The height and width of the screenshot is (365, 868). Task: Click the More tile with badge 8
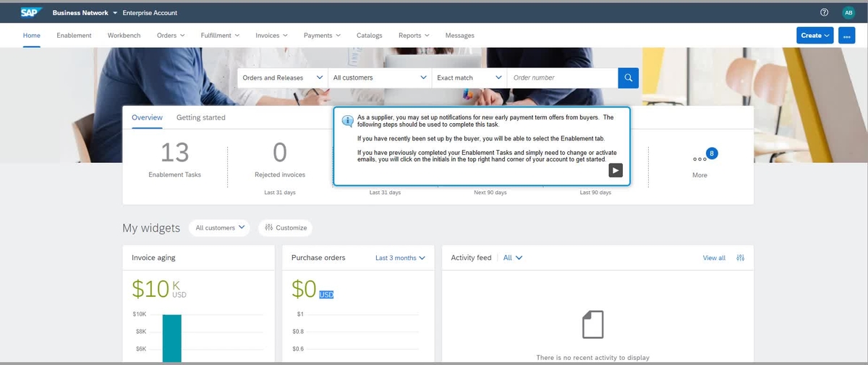pyautogui.click(x=699, y=163)
